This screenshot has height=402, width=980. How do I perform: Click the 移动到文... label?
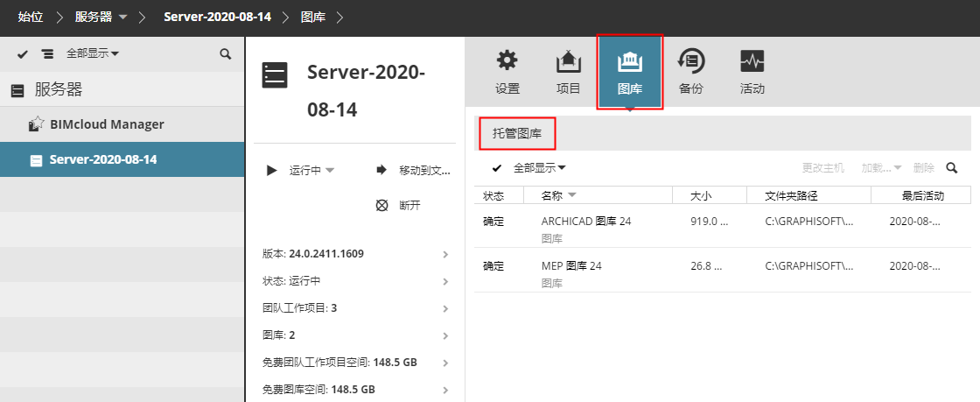click(x=425, y=170)
